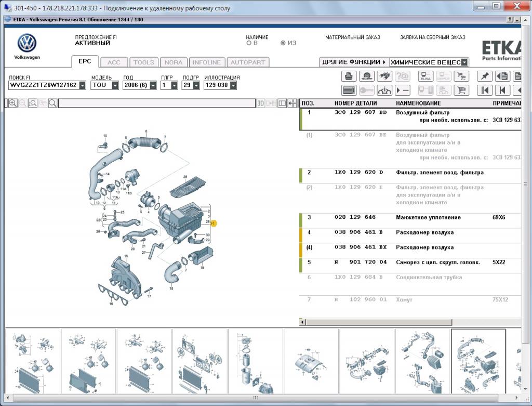Screen dimensions: 532x406
Task: Click the page with left arrow icon
Action: coord(502,76)
